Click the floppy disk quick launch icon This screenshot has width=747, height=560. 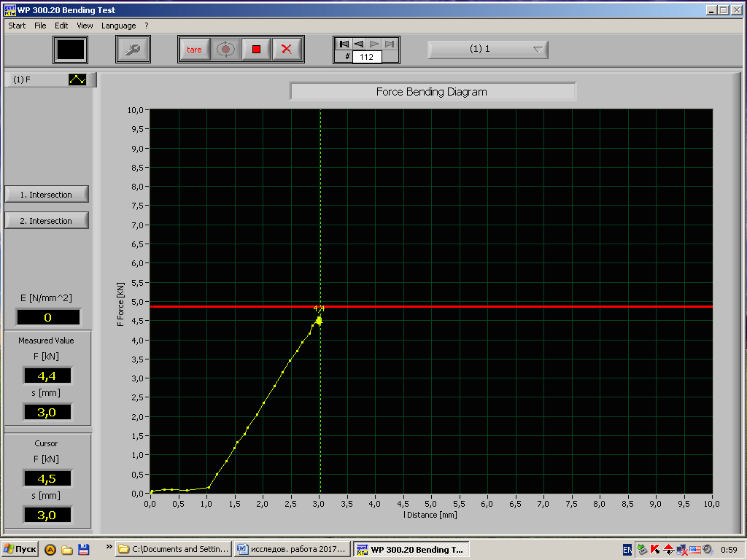click(x=83, y=550)
